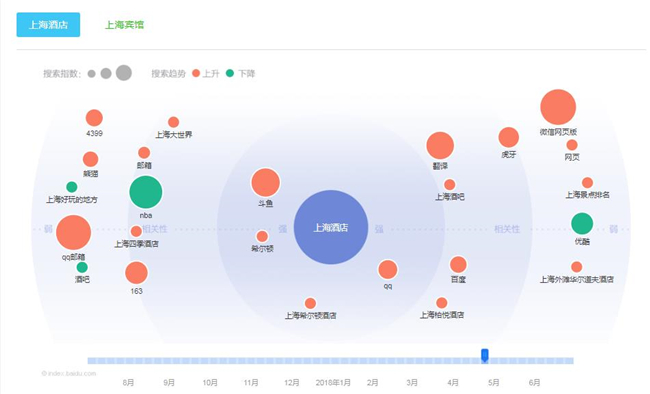Switch to the 上海酒店 tab
Viewport: 650px width, 394px height.
pos(48,24)
